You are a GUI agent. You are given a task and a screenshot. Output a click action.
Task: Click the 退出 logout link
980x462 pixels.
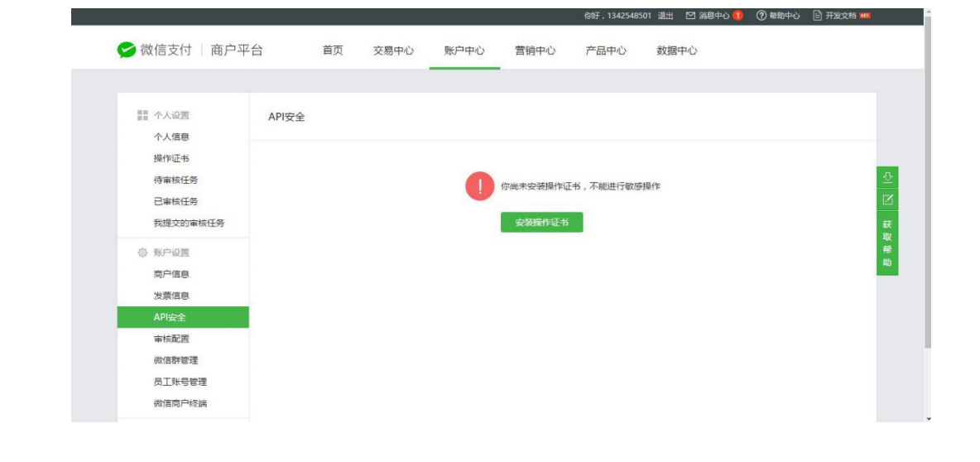665,16
